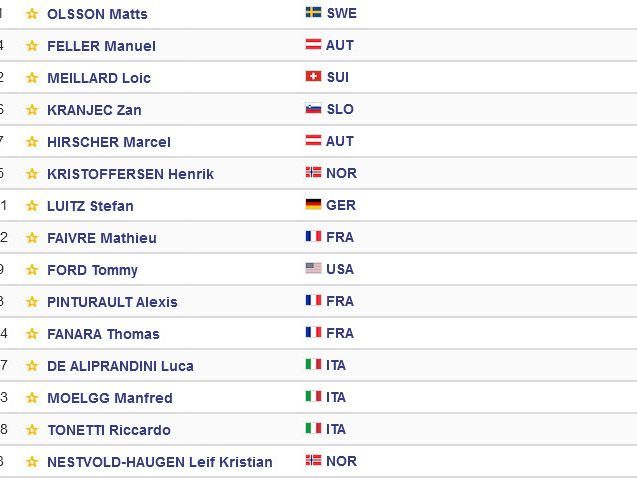Select FAIVRE Mathieu name link

102,238
